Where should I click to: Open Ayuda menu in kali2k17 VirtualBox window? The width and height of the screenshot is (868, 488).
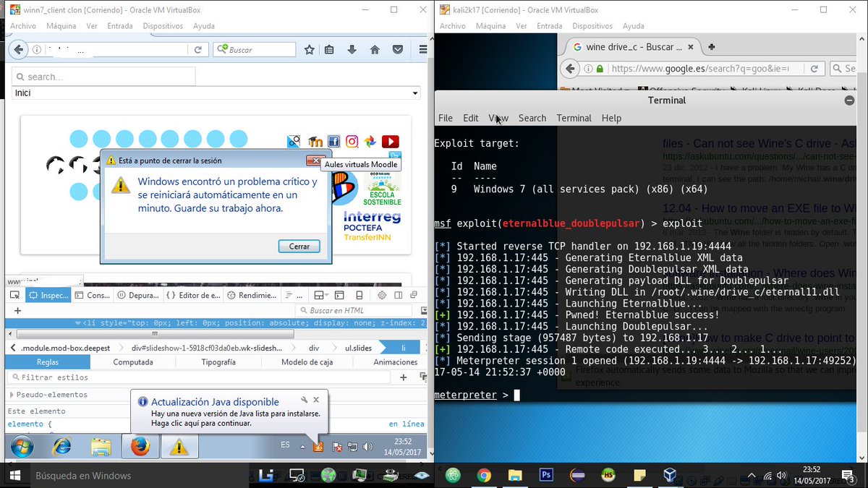634,26
